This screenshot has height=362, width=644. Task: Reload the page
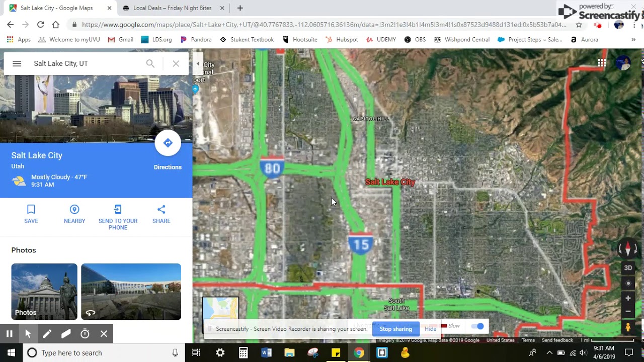point(40,25)
